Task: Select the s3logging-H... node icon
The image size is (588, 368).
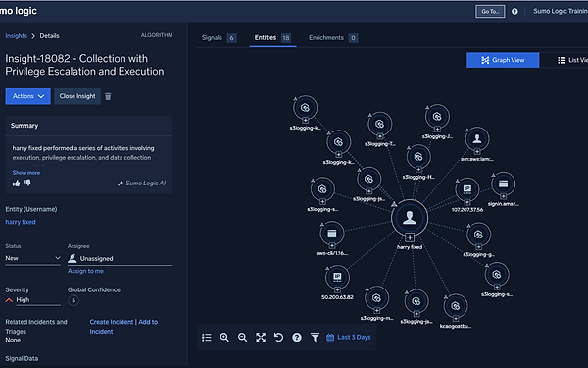Action: click(418, 157)
